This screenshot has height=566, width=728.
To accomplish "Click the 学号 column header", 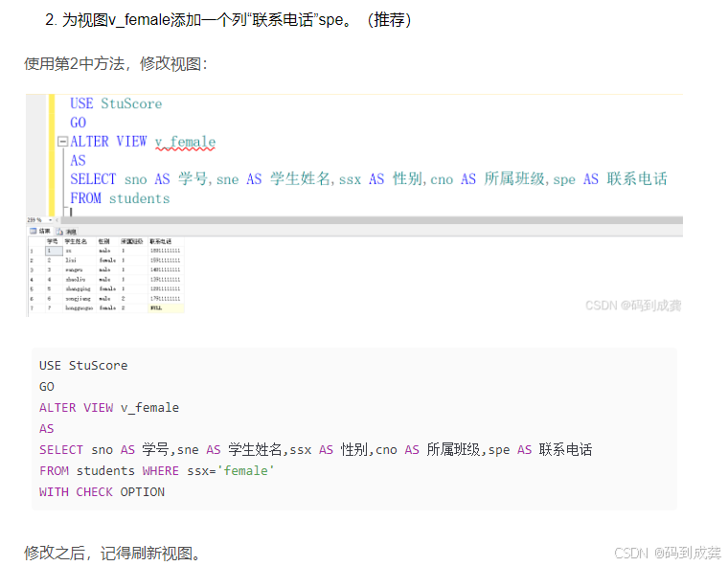I will [52, 241].
